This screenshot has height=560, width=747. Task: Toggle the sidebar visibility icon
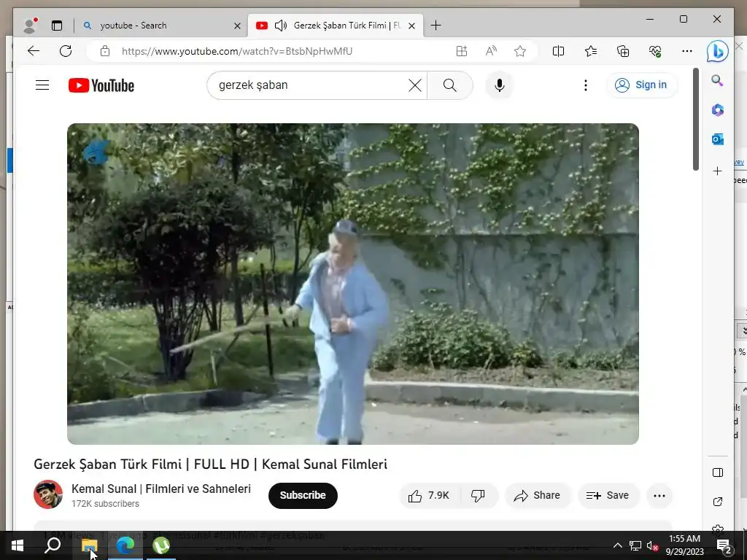pos(718,472)
